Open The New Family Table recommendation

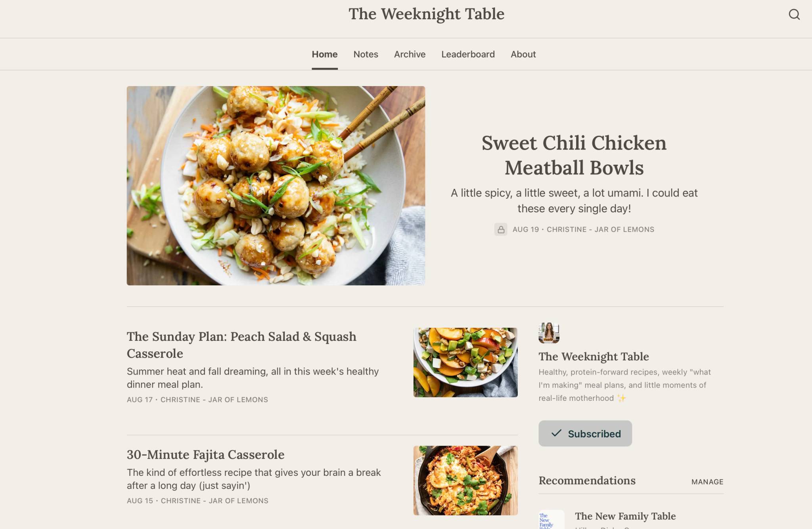tap(625, 516)
